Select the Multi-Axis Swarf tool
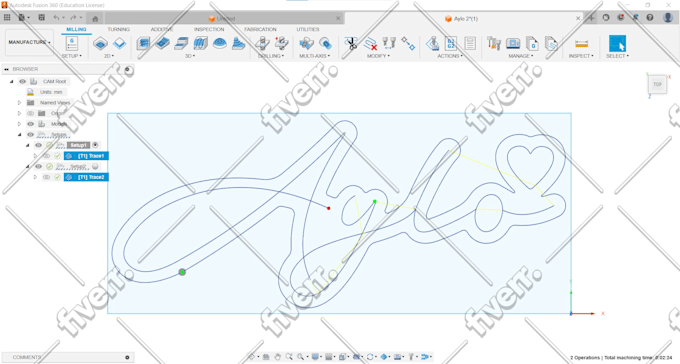Image resolution: width=680 pixels, height=364 pixels. 306,43
